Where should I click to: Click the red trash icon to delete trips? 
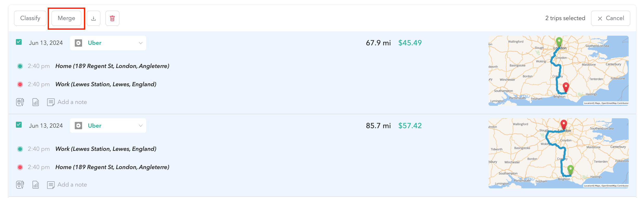[112, 18]
